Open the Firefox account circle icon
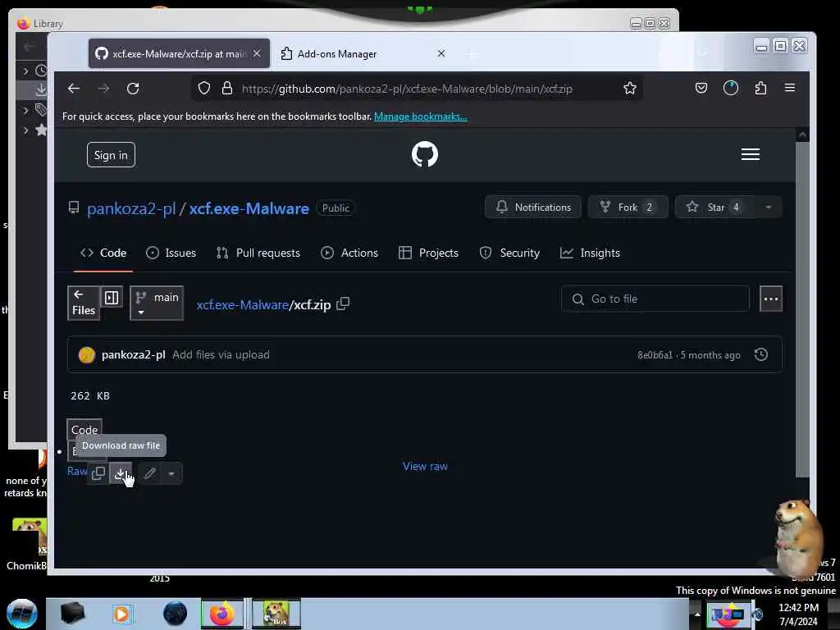The image size is (840, 630). (x=731, y=88)
